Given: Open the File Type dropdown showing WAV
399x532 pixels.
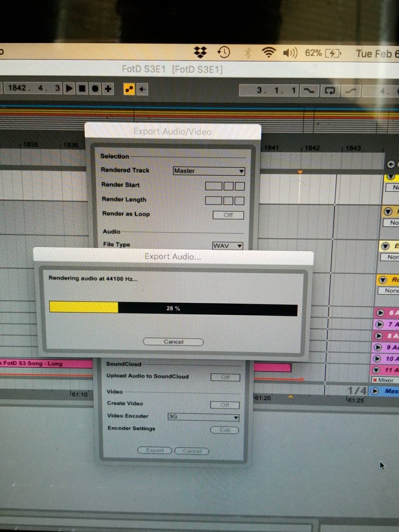Looking at the screenshot, I should coord(227,246).
